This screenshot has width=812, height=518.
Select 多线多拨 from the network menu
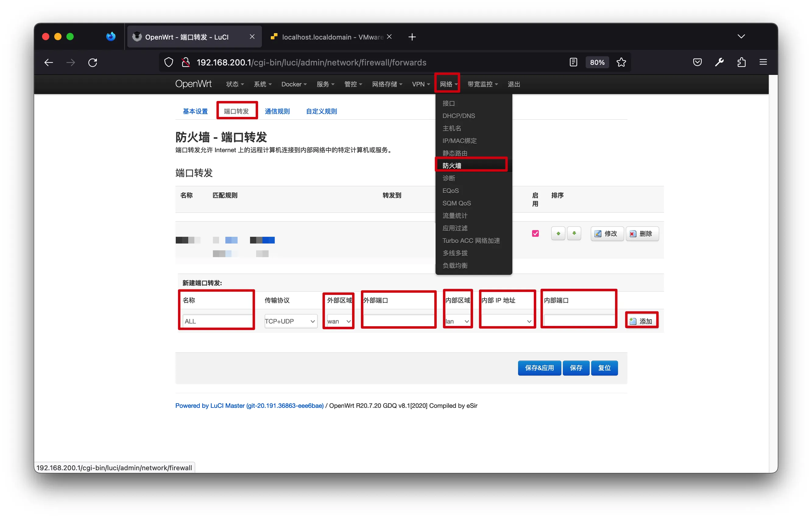473,253
